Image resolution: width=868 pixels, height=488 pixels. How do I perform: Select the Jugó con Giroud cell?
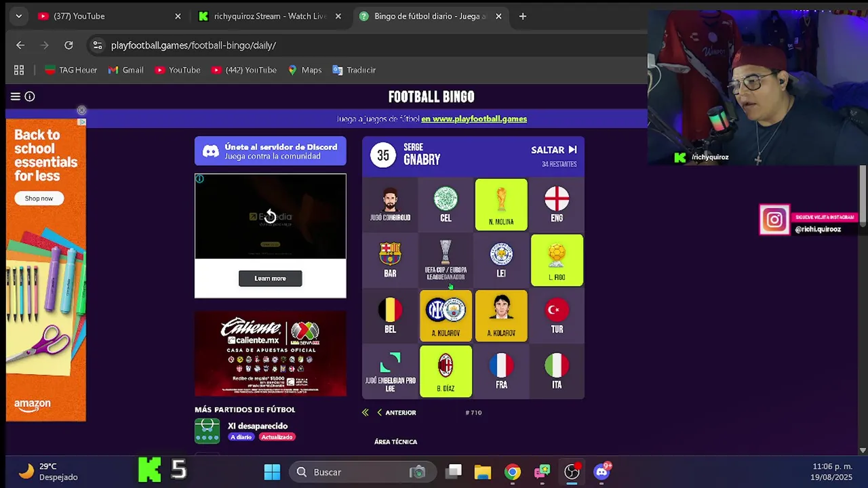click(x=390, y=205)
